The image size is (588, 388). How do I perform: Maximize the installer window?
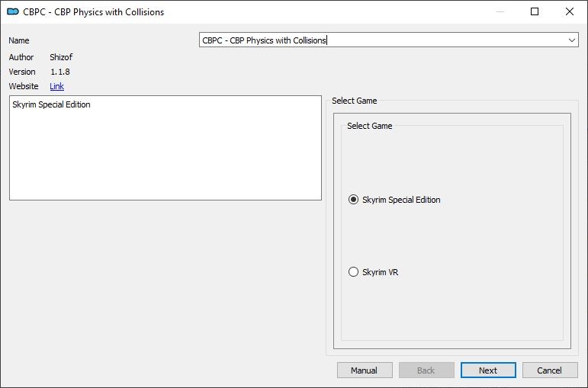[535, 12]
